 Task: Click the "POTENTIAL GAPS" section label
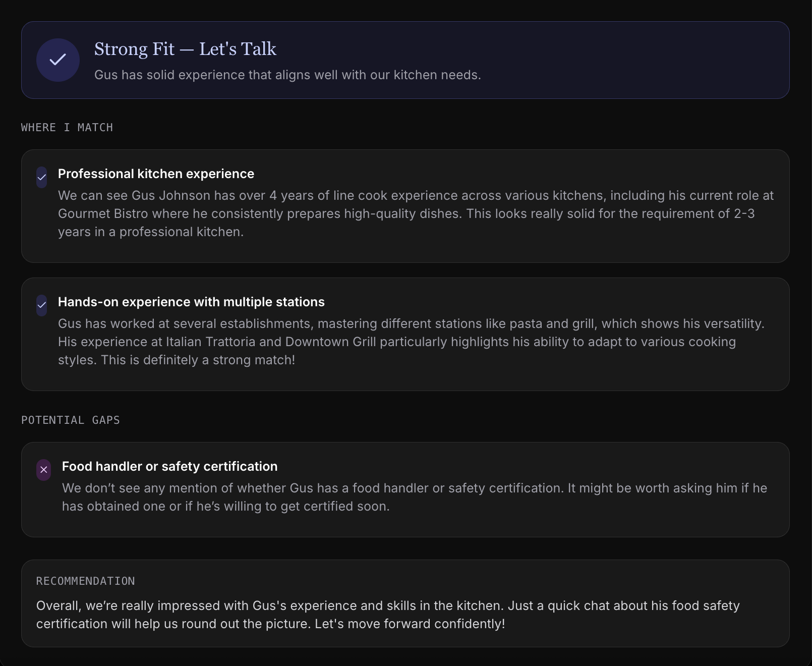click(x=71, y=420)
